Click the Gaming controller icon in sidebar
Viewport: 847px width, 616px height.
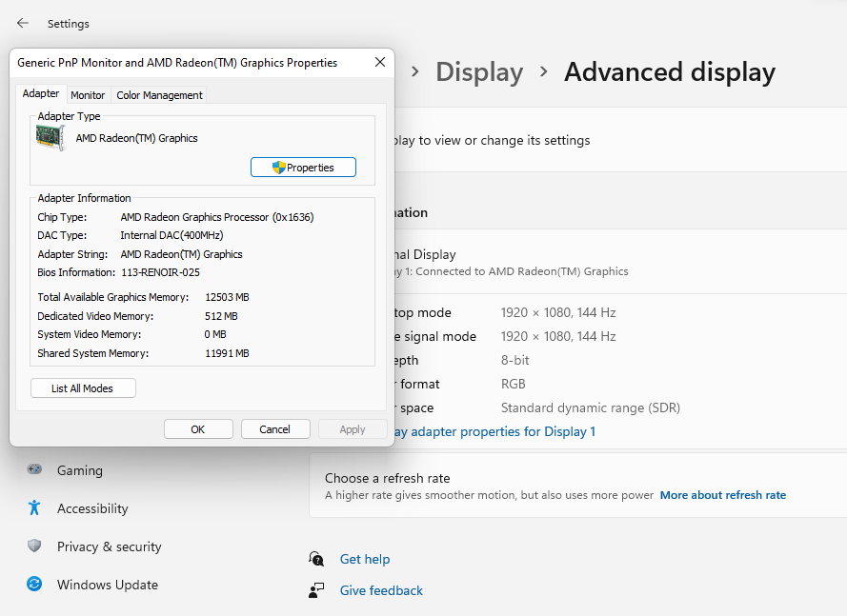(34, 469)
